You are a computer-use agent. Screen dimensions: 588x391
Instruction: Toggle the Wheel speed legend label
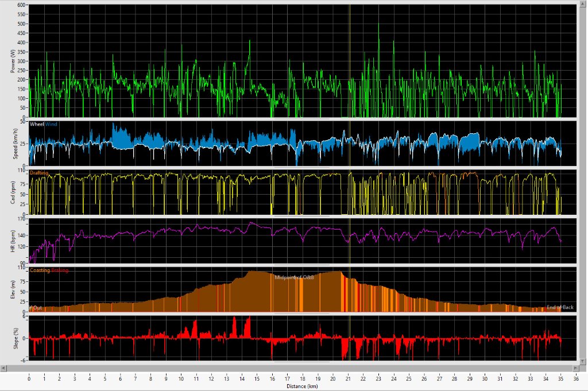(x=37, y=124)
